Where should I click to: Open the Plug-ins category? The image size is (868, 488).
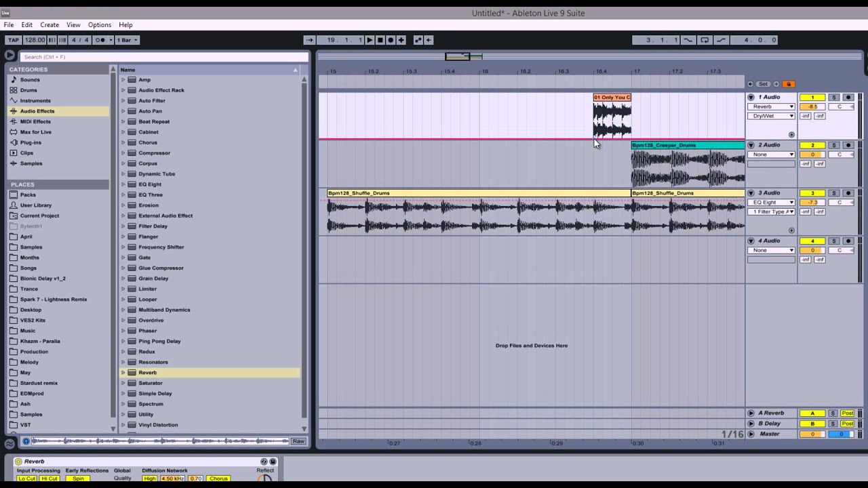tap(31, 142)
